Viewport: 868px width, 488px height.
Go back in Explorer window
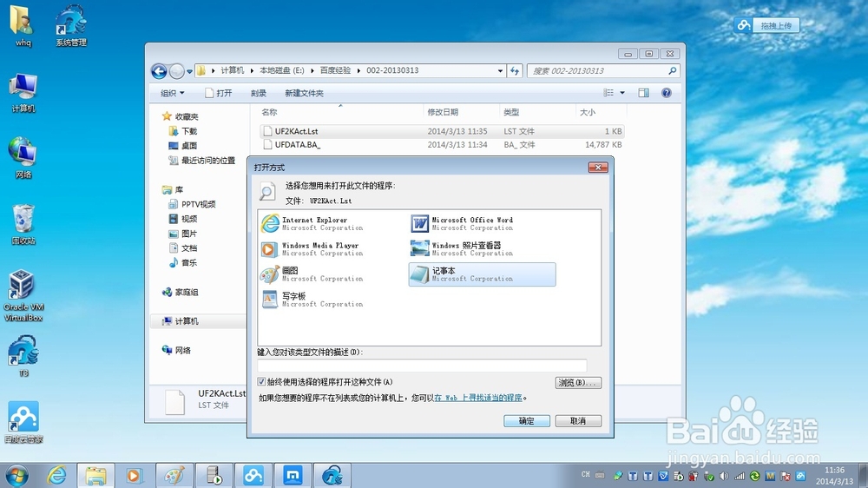pos(159,71)
